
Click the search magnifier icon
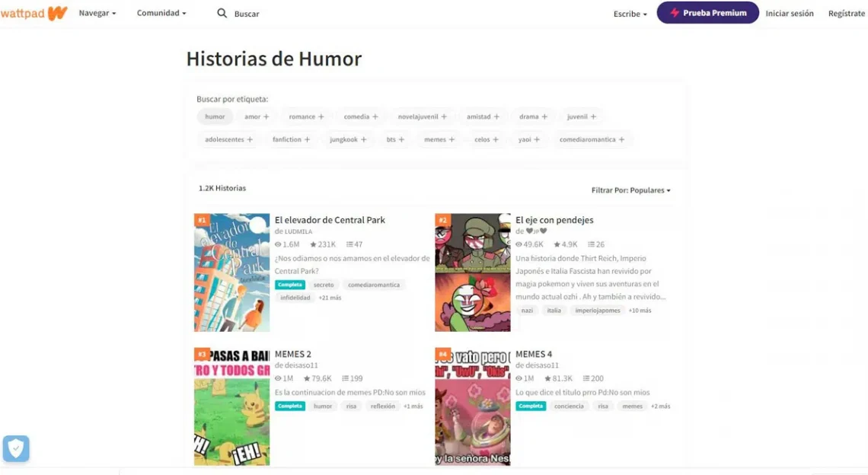[222, 13]
